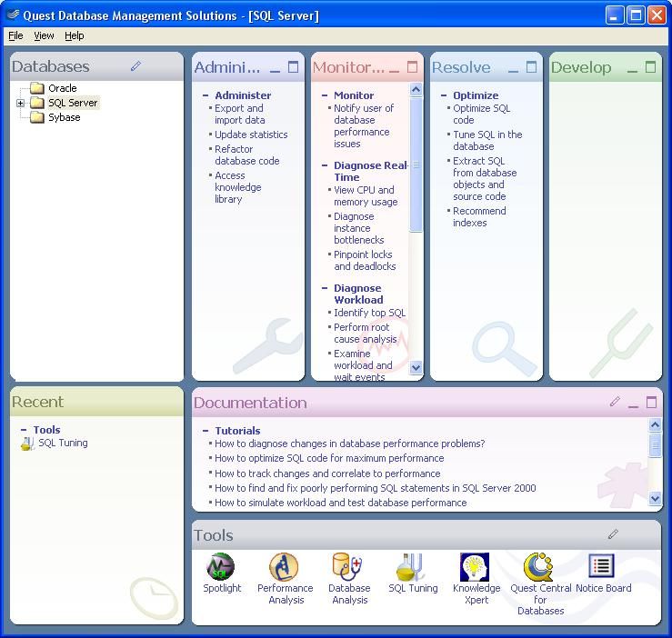Launch the Spotlight tool icon

pyautogui.click(x=221, y=567)
